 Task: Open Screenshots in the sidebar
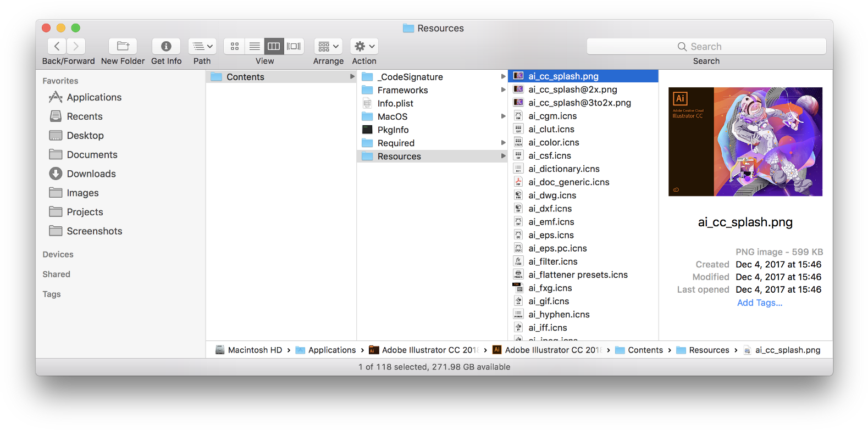[94, 231]
